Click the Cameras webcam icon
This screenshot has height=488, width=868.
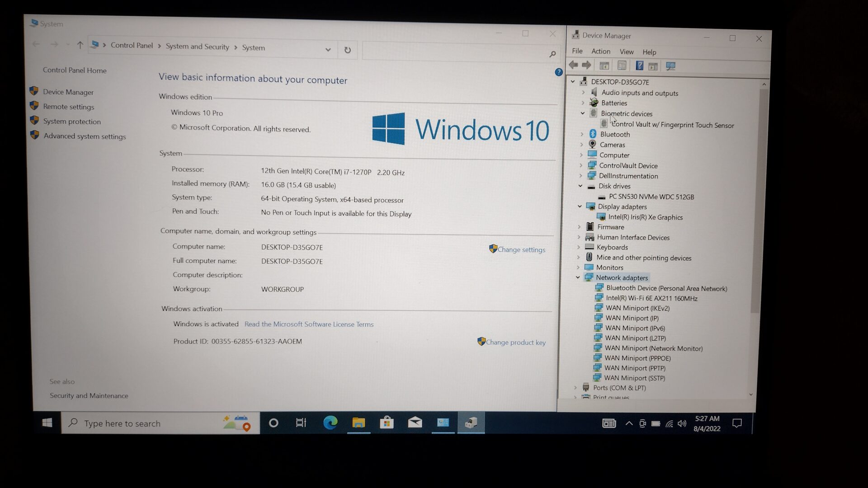point(592,144)
